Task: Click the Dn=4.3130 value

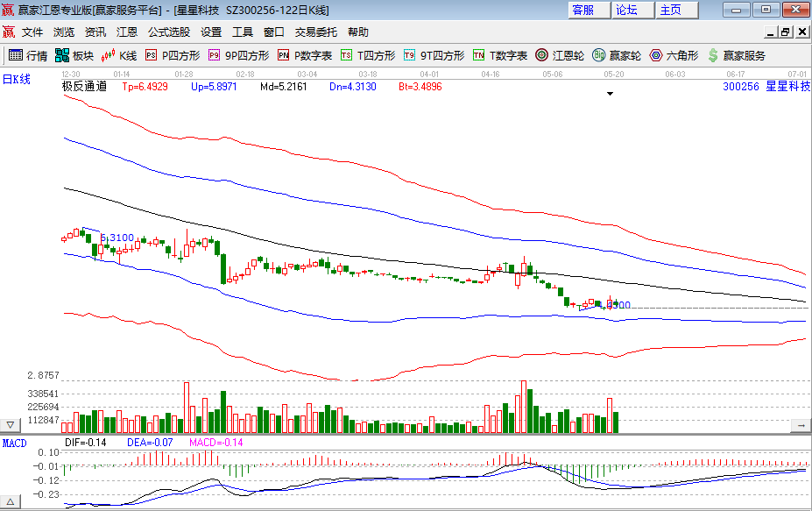Action: coord(353,87)
